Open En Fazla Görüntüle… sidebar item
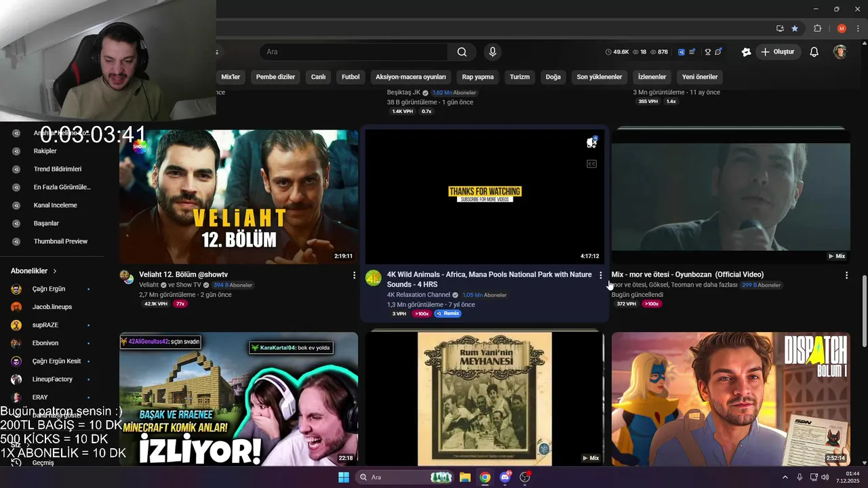 tap(62, 187)
